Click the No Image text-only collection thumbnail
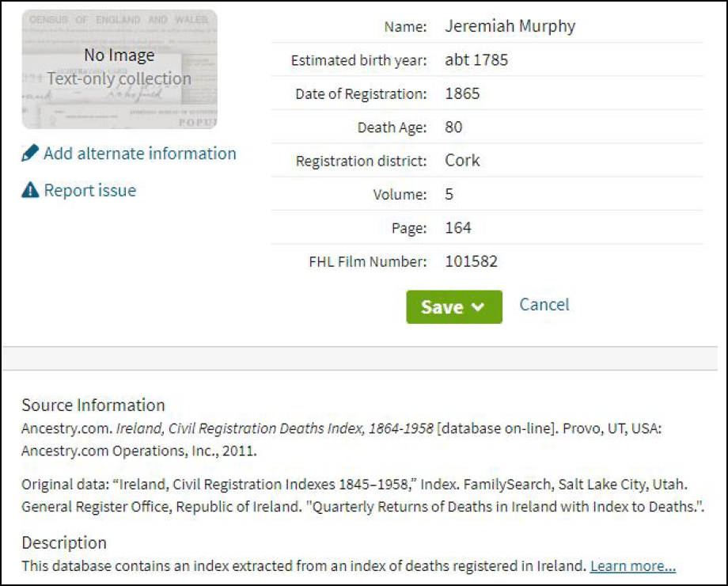 pos(119,70)
